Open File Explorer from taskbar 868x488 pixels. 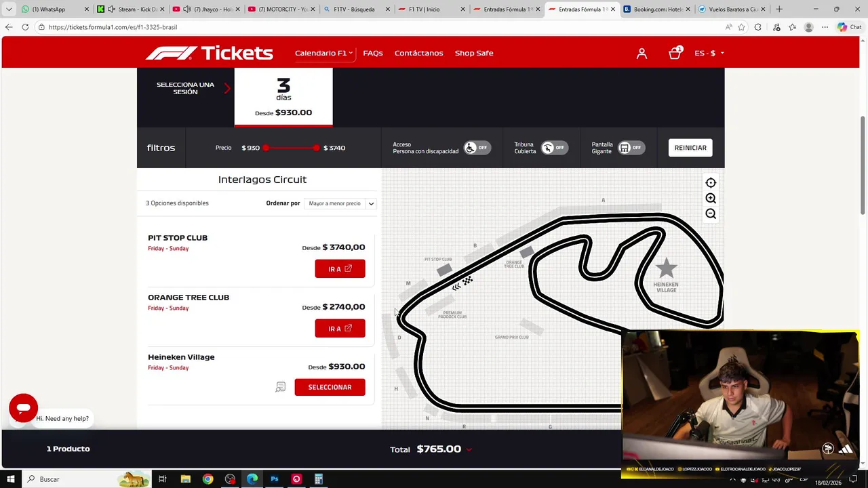[185, 479]
